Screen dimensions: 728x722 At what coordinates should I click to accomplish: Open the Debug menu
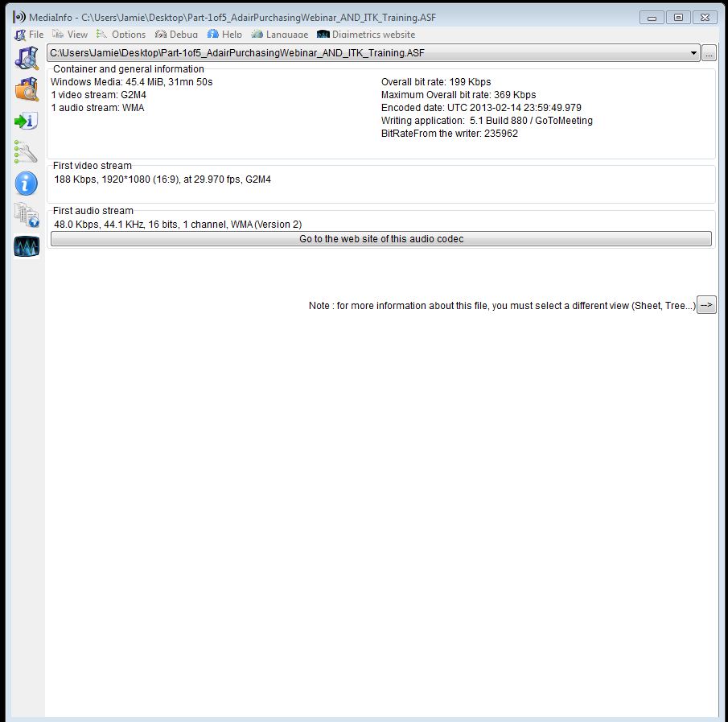[176, 35]
